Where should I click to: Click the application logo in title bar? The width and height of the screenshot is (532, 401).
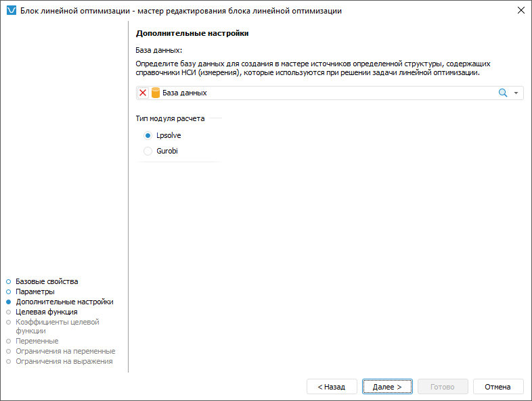(x=11, y=11)
